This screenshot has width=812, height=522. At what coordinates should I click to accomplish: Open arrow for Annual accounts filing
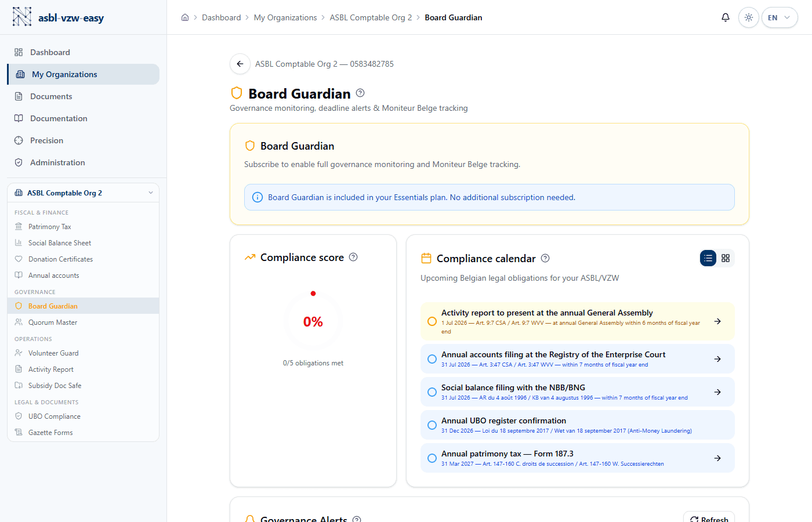[717, 359]
